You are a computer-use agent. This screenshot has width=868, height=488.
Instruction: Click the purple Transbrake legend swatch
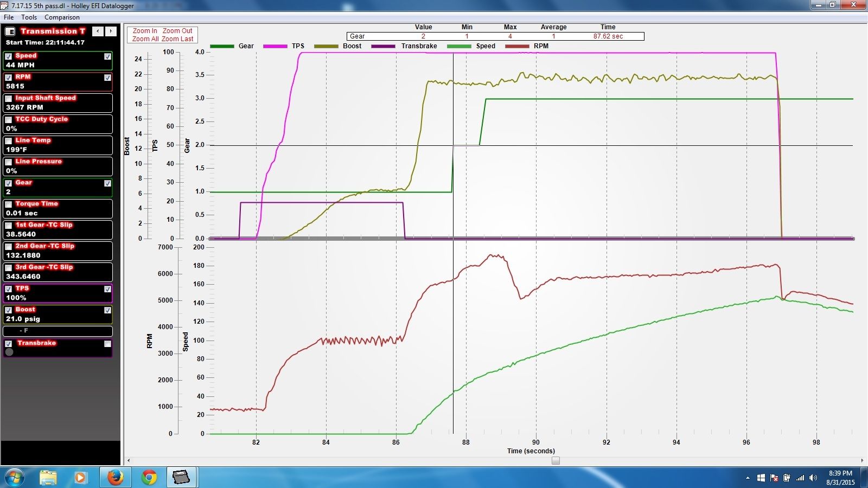pos(384,46)
